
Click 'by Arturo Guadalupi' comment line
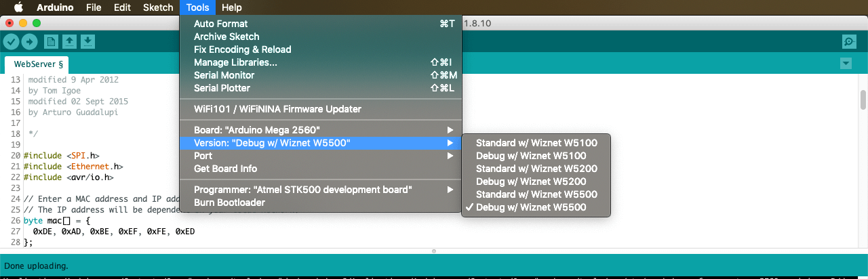(x=73, y=112)
